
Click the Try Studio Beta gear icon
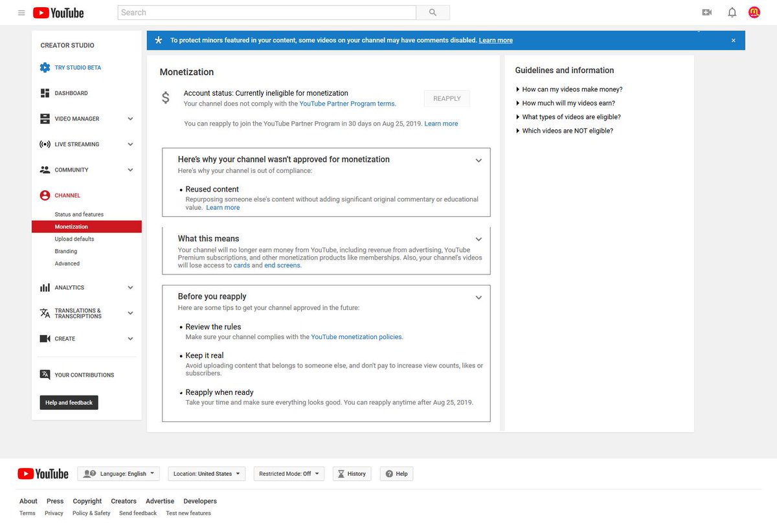click(45, 67)
